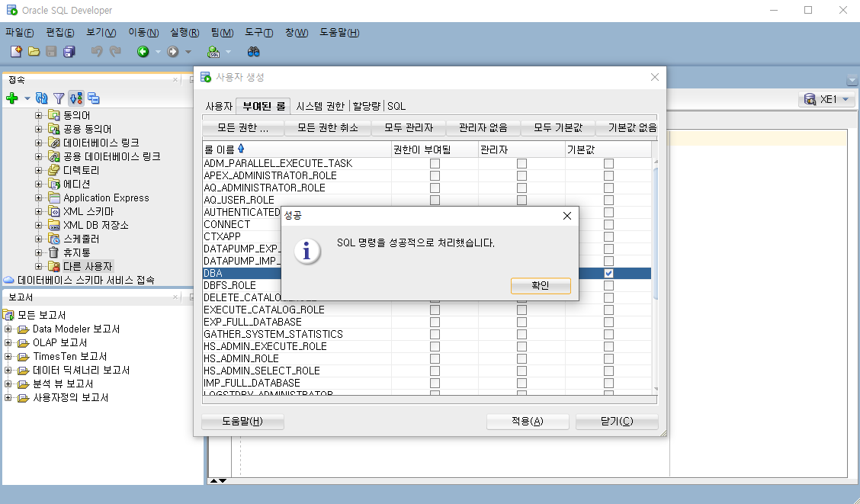Select the 스케줄러 tree node
The width and height of the screenshot is (860, 504).
(81, 239)
